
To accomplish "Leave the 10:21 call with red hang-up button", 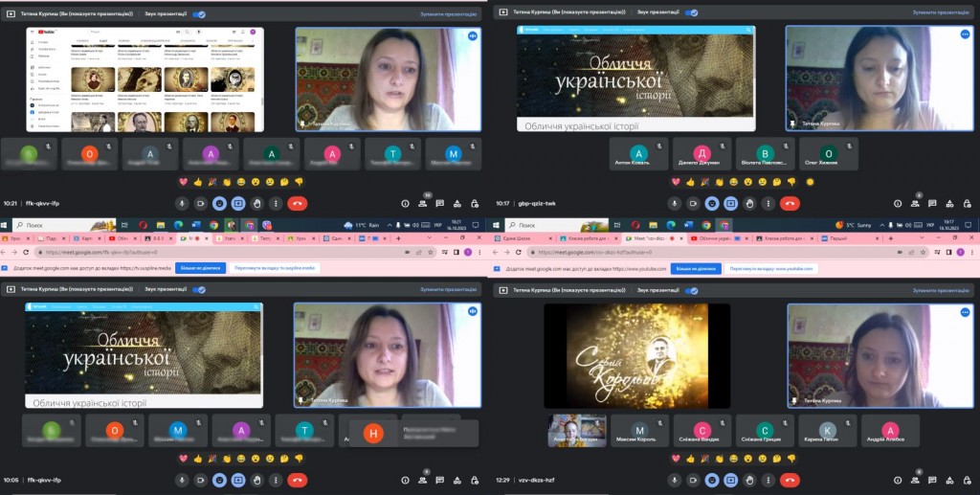I will pyautogui.click(x=297, y=203).
